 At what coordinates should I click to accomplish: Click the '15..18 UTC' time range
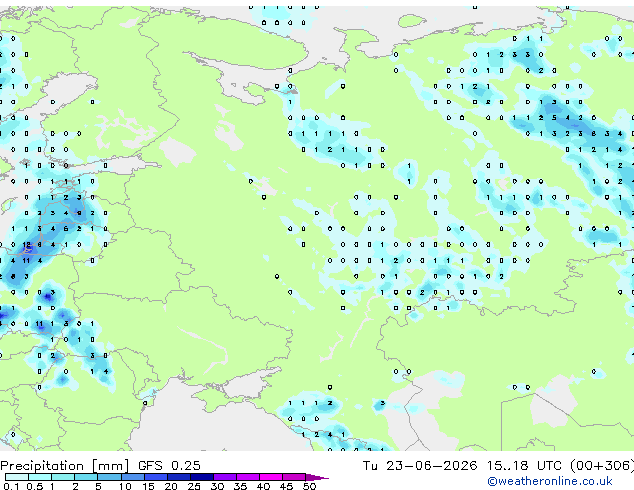point(524,466)
